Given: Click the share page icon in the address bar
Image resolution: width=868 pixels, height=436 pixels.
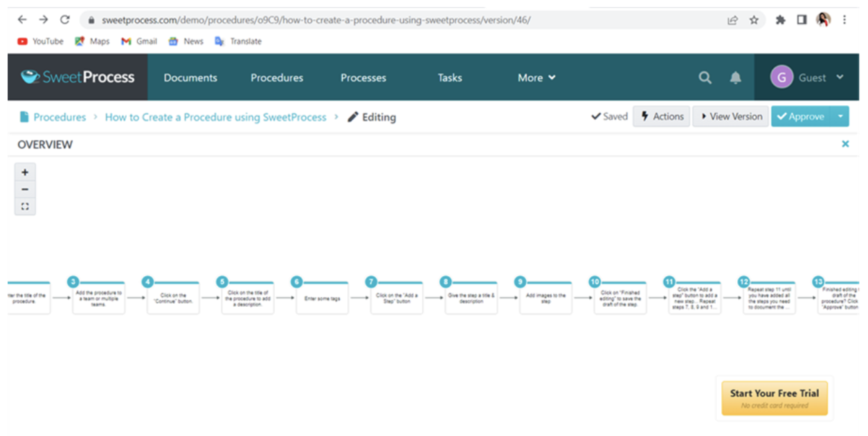Looking at the screenshot, I should coord(732,20).
